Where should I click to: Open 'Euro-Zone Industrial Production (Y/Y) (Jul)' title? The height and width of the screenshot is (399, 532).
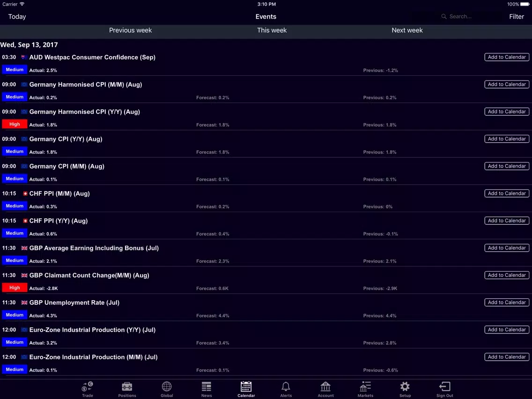tap(92, 330)
